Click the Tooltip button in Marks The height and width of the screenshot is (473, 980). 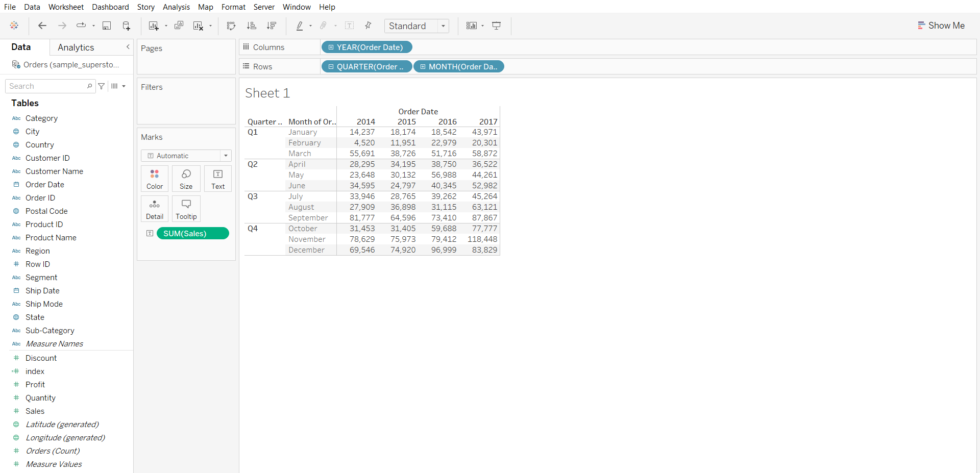186,209
